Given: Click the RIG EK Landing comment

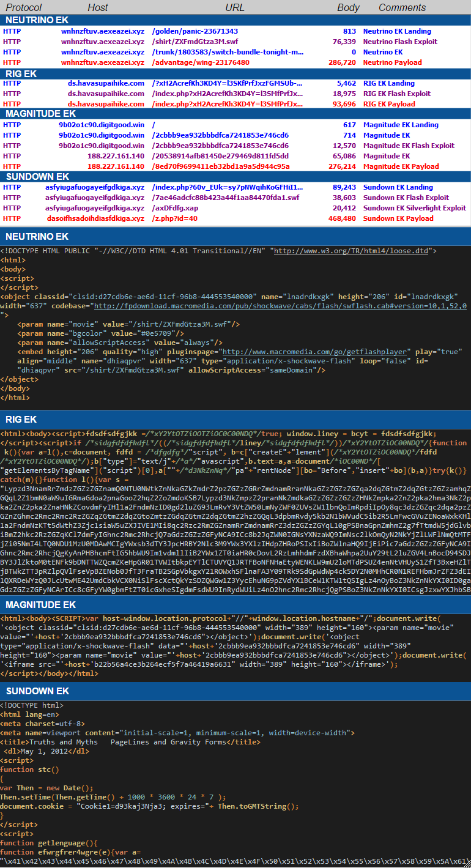Looking at the screenshot, I should pos(389,83).
